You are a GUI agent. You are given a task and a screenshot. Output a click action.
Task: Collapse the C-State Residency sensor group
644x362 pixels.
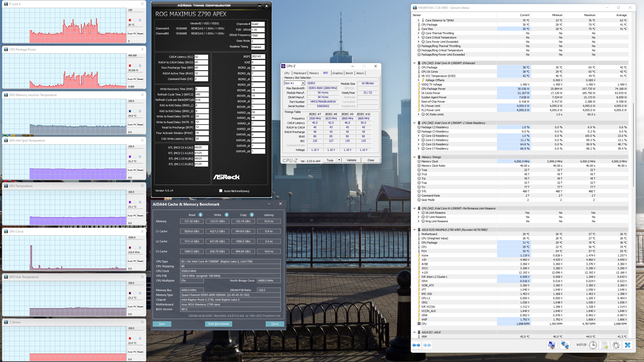click(415, 123)
